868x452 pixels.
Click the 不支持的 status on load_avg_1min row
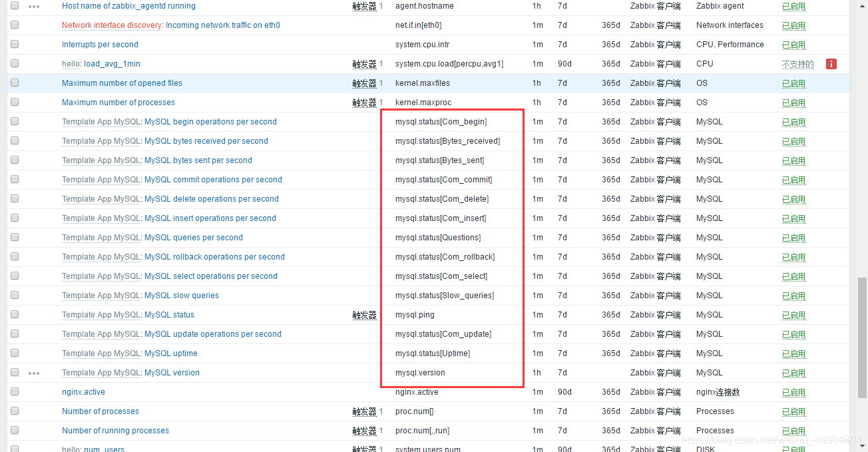click(797, 64)
